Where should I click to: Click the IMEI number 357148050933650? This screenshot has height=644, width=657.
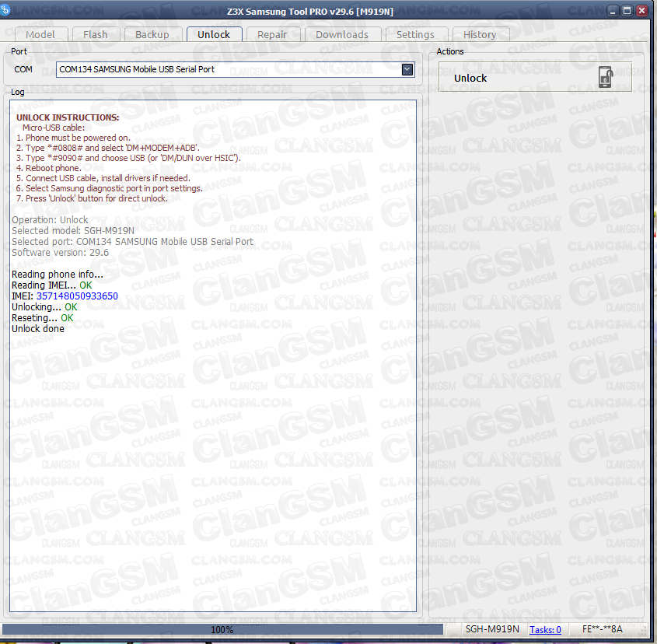click(x=77, y=296)
